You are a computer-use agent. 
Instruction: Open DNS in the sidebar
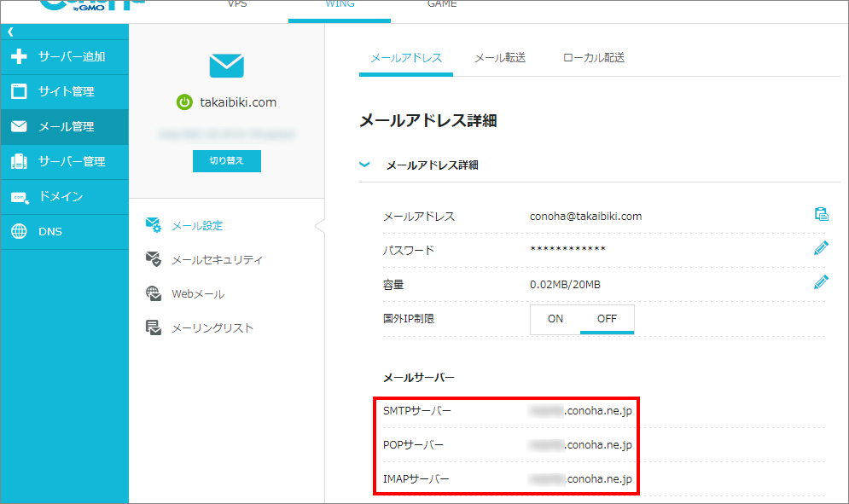pyautogui.click(x=65, y=232)
